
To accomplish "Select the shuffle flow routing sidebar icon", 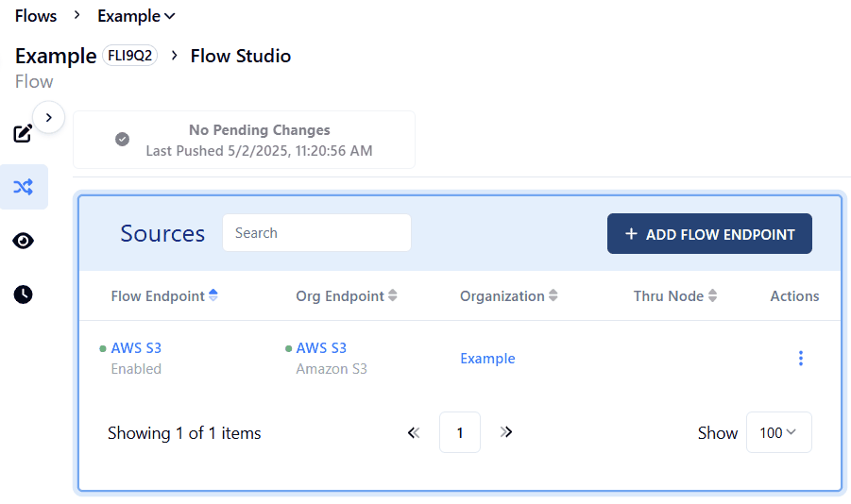I will (x=24, y=187).
